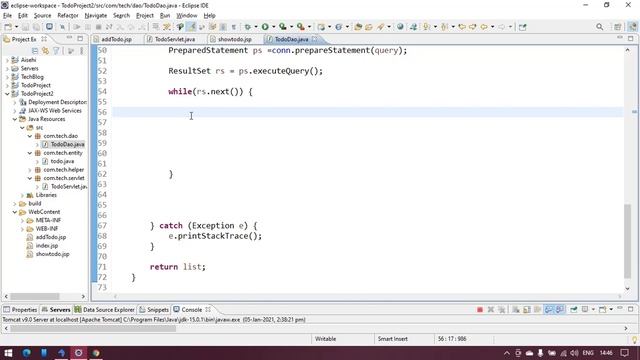Image resolution: width=640 pixels, height=360 pixels.
Task: Expand the com.tech.helper package
Action: [30, 170]
